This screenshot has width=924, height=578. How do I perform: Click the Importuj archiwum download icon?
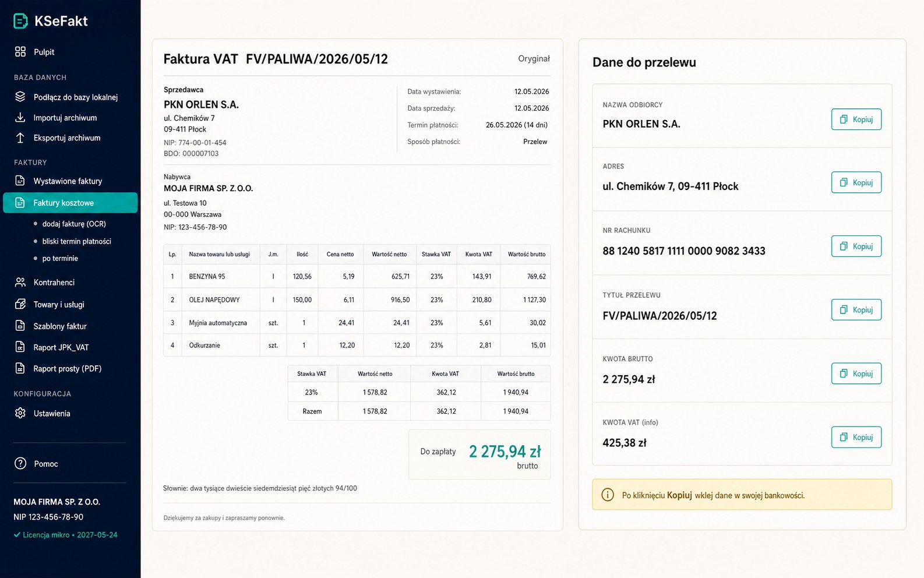(x=20, y=117)
